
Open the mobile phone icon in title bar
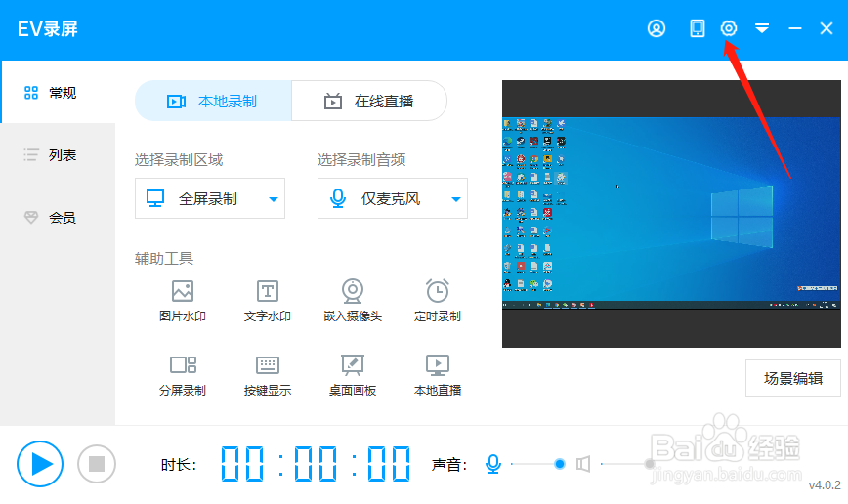point(698,28)
